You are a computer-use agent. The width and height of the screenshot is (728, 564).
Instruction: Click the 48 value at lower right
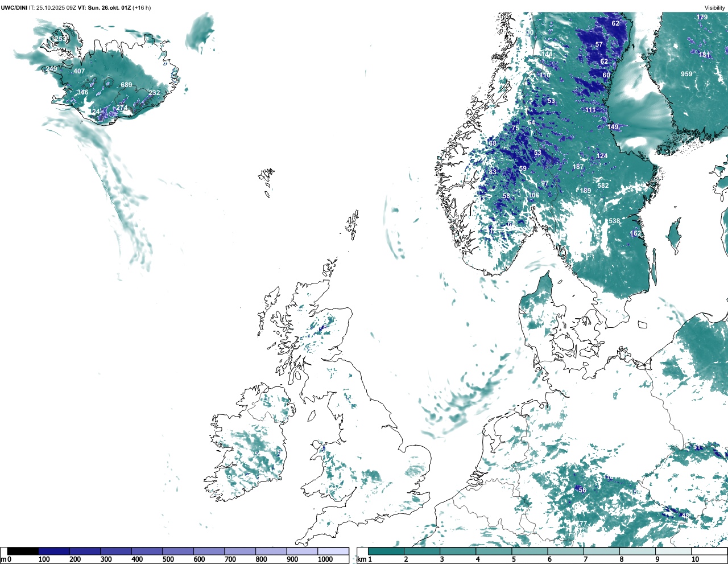point(685,516)
